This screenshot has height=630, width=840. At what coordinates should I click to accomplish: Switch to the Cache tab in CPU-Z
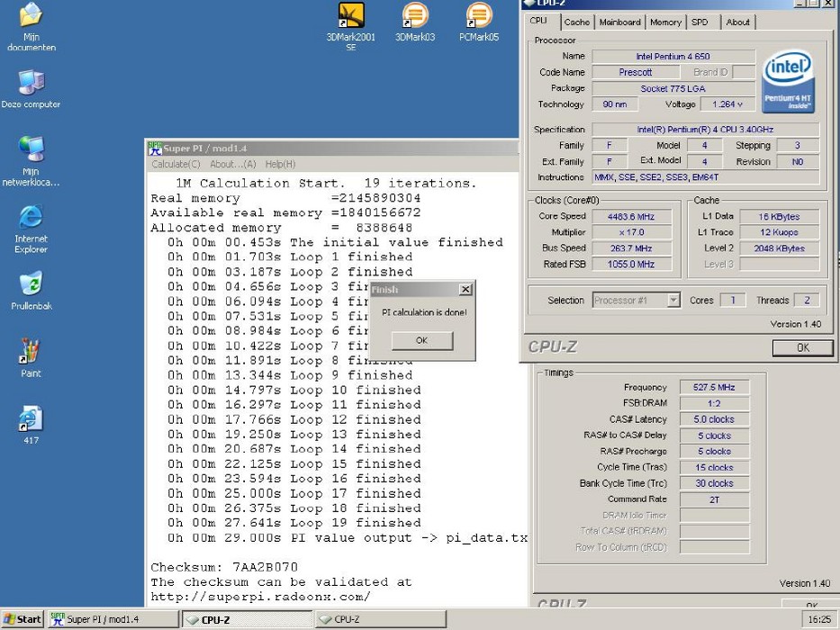click(x=577, y=22)
